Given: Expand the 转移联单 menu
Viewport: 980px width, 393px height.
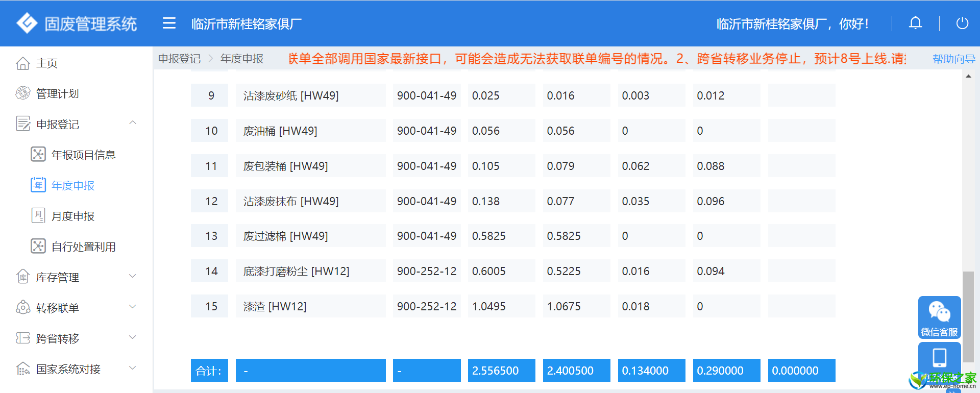Looking at the screenshot, I should pos(133,307).
